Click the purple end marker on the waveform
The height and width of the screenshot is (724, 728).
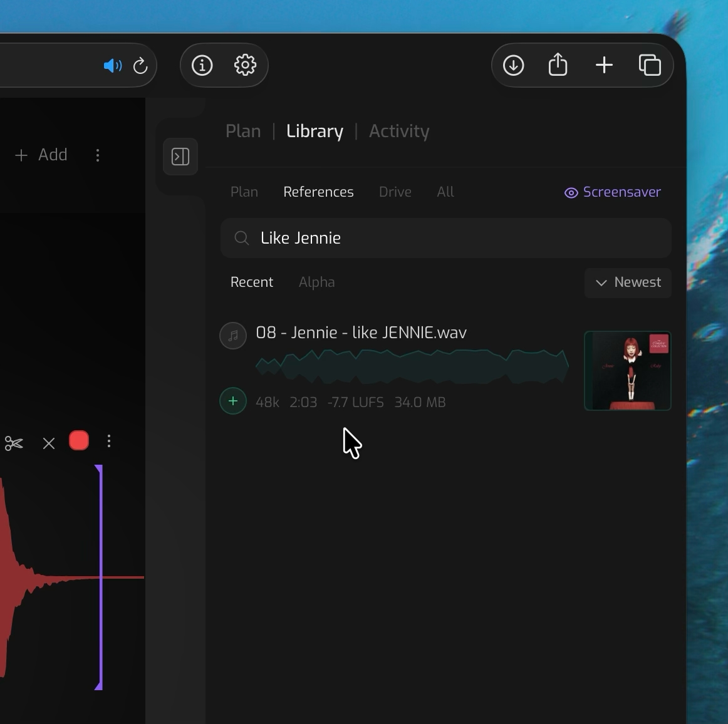click(x=100, y=577)
